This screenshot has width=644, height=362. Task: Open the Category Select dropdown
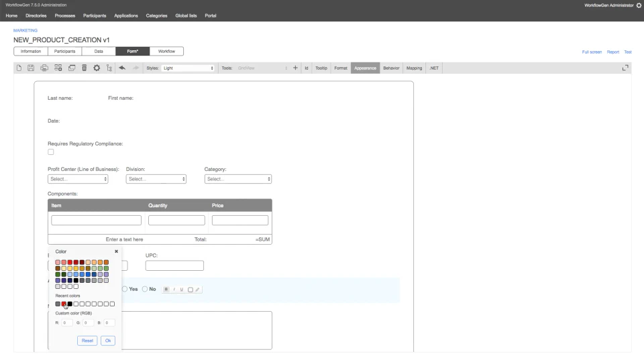click(x=238, y=179)
